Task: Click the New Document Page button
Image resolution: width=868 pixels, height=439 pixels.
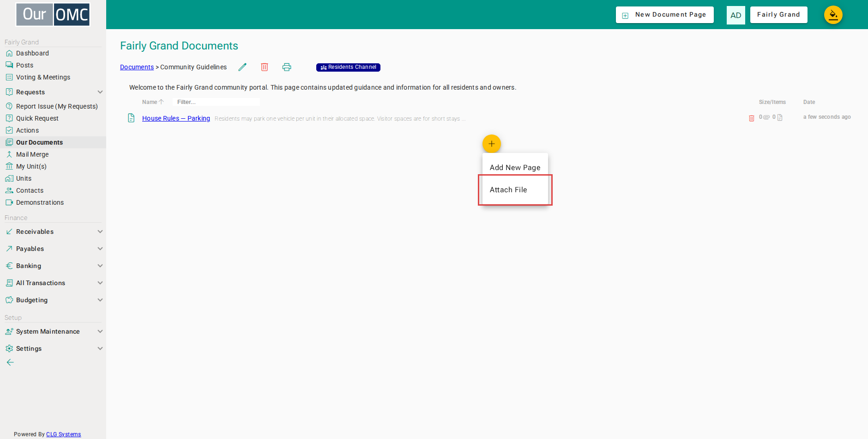Action: coord(665,15)
